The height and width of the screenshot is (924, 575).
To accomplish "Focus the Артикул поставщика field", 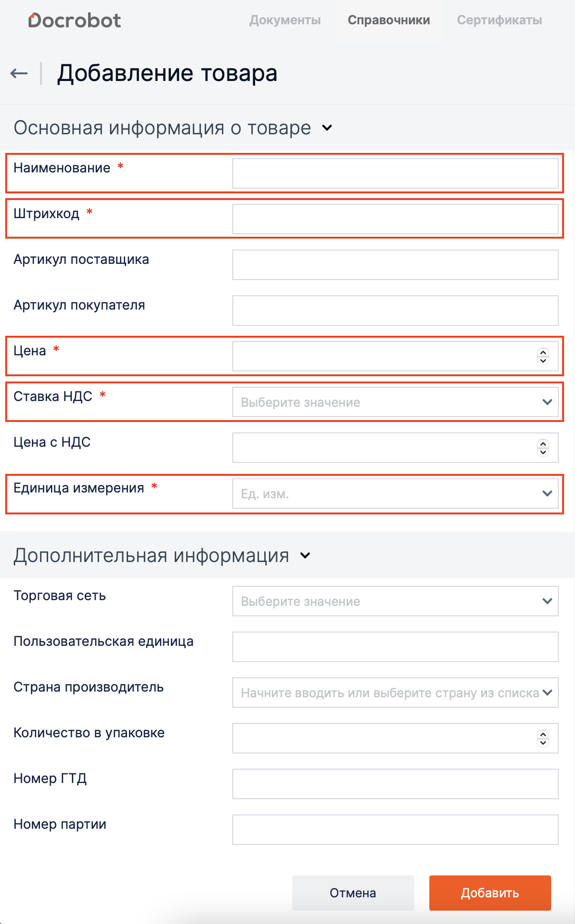I will click(x=395, y=265).
